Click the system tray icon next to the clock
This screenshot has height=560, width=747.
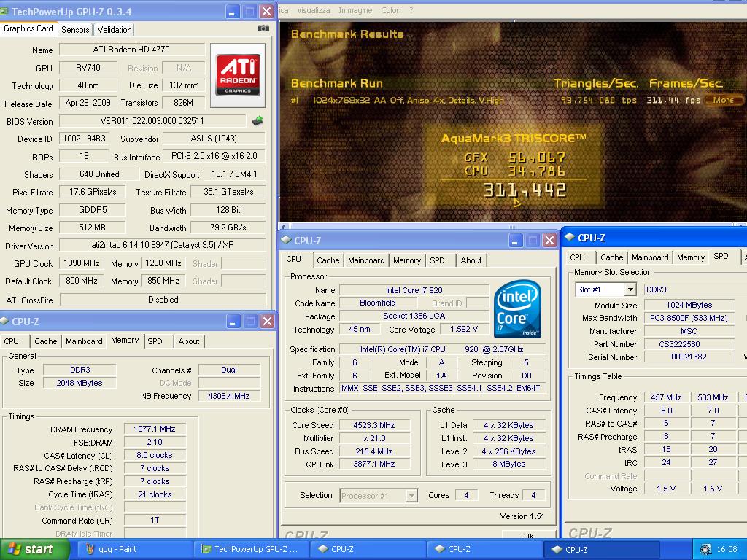(705, 550)
